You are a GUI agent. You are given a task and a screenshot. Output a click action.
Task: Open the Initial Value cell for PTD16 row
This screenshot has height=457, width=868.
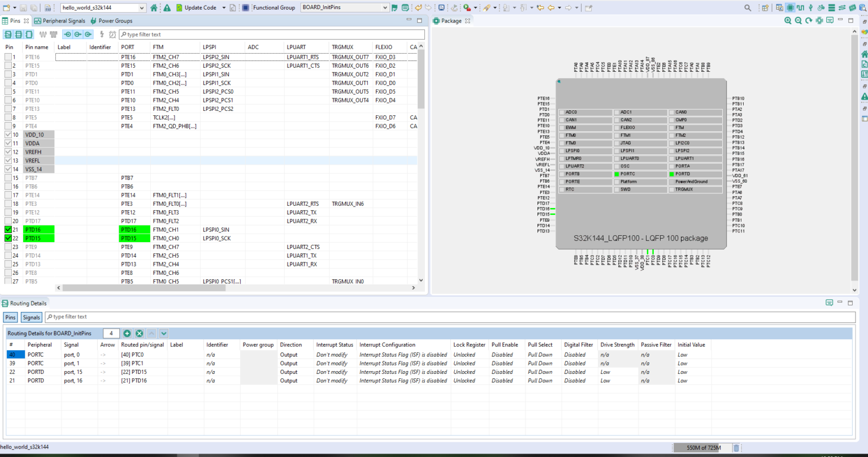(693, 381)
